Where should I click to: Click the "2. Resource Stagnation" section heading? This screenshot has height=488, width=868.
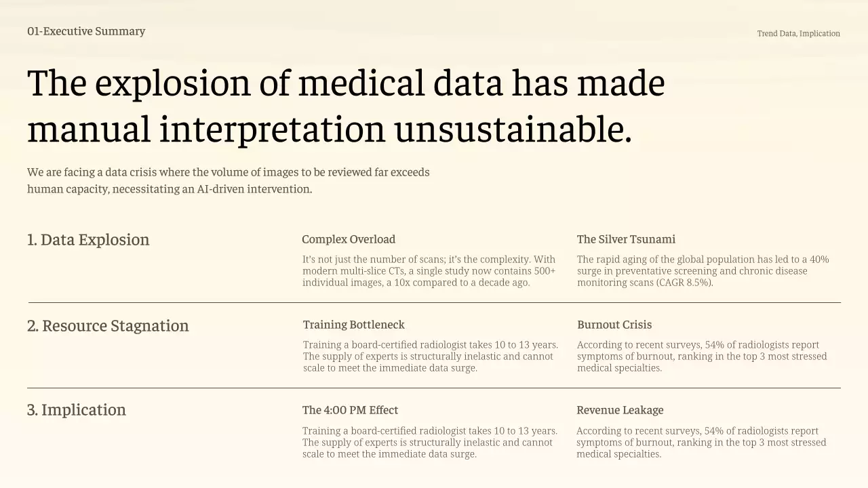[x=108, y=326]
